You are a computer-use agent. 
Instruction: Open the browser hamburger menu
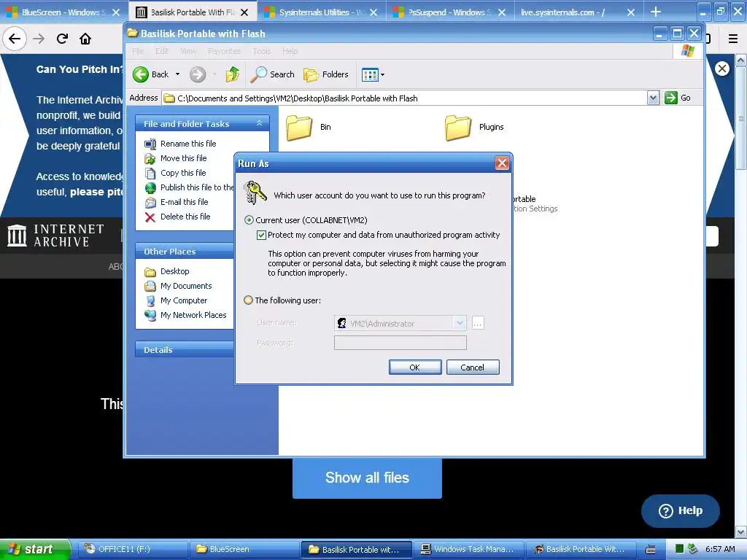732,39
